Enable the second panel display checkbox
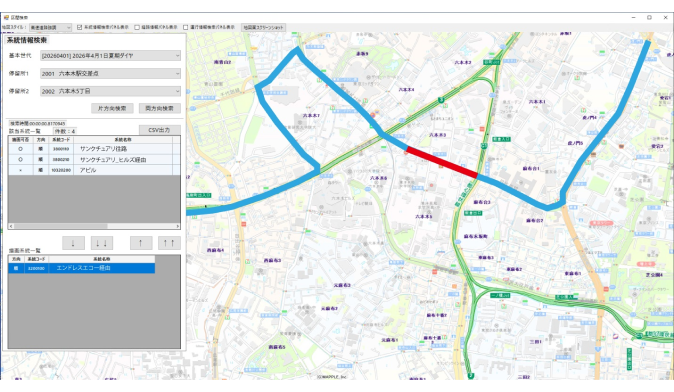Image resolution: width=674 pixels, height=392 pixels. (137, 27)
